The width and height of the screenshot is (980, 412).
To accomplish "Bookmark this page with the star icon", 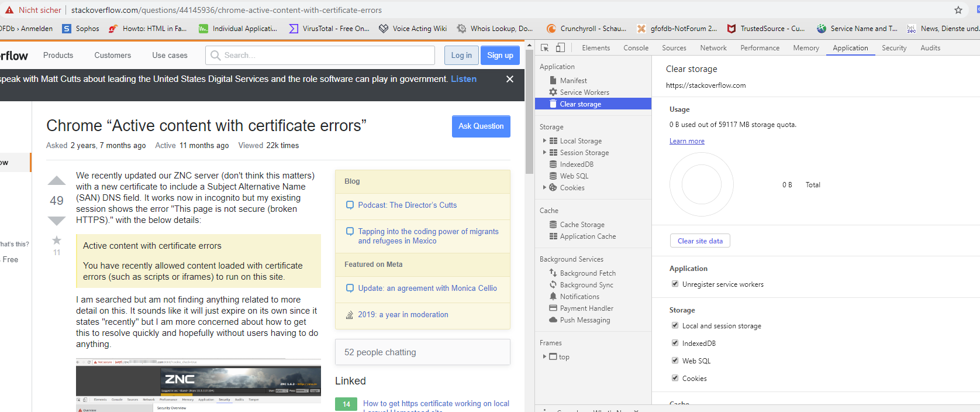I will click(x=958, y=10).
